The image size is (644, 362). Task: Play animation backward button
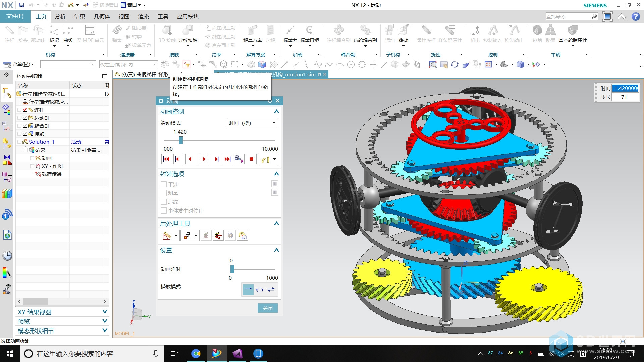click(x=190, y=159)
